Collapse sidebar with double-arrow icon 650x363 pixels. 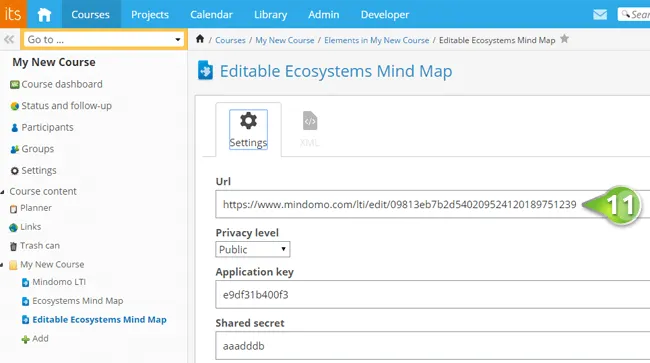coord(9,39)
